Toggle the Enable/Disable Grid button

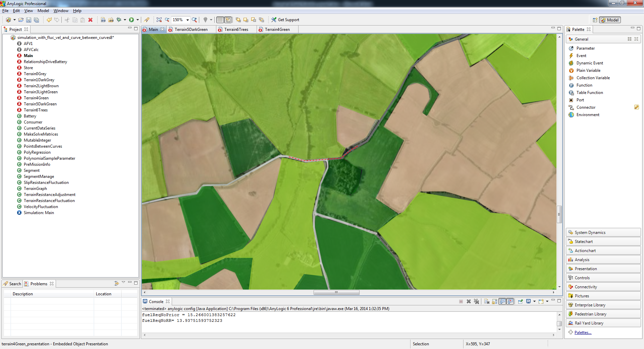pyautogui.click(x=220, y=20)
